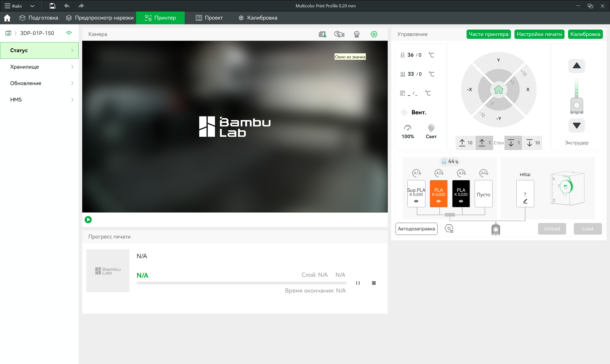Toggle the Свет light bulb
The height and width of the screenshot is (364, 610).
(x=431, y=128)
